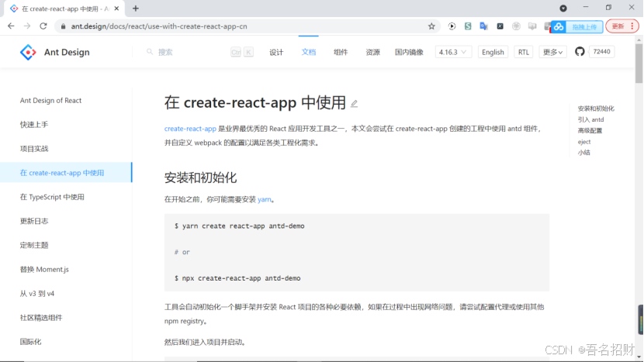Open 国际化 in the sidebar
The width and height of the screenshot is (644, 362).
(30, 342)
